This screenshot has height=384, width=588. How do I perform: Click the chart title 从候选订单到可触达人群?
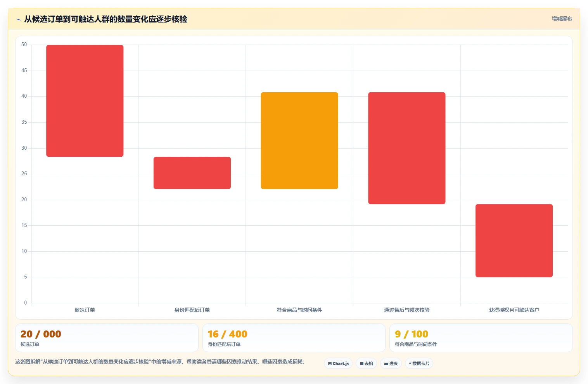[105, 19]
